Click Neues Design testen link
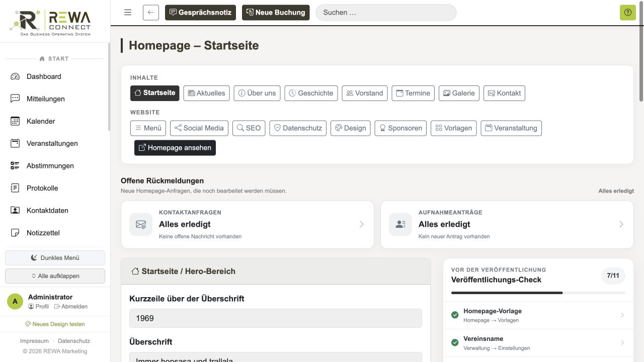Image resolution: width=644 pixels, height=362 pixels. point(55,324)
